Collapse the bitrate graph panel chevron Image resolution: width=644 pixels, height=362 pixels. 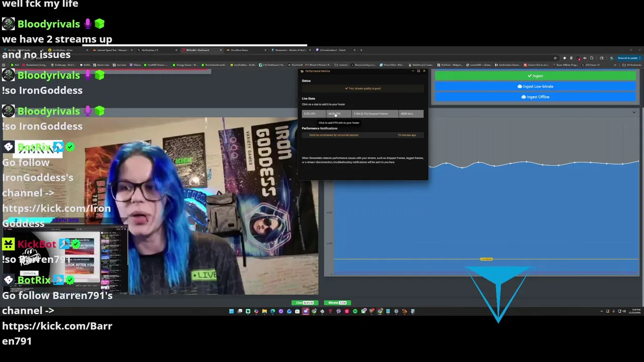(x=634, y=113)
